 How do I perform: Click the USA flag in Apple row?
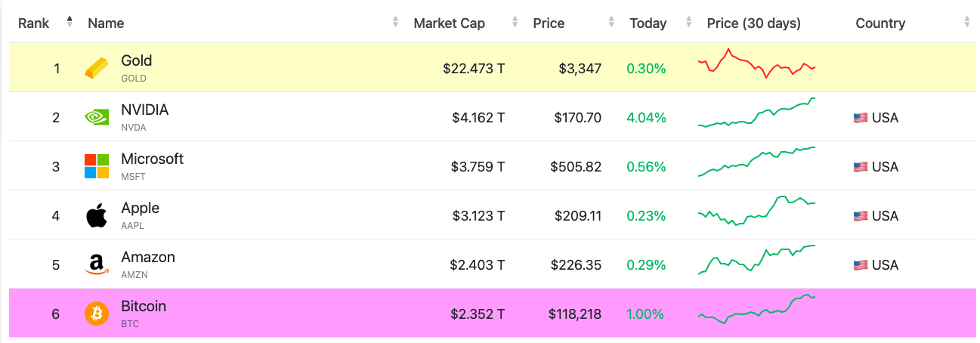(x=860, y=216)
